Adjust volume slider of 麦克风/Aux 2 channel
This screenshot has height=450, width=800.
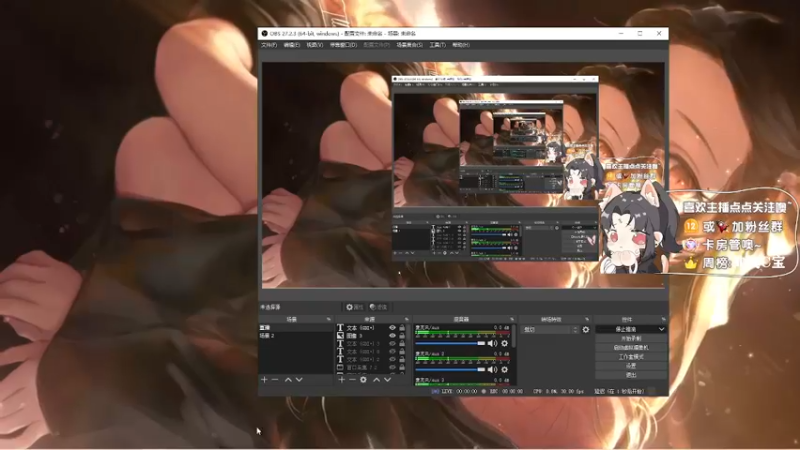tap(450, 369)
